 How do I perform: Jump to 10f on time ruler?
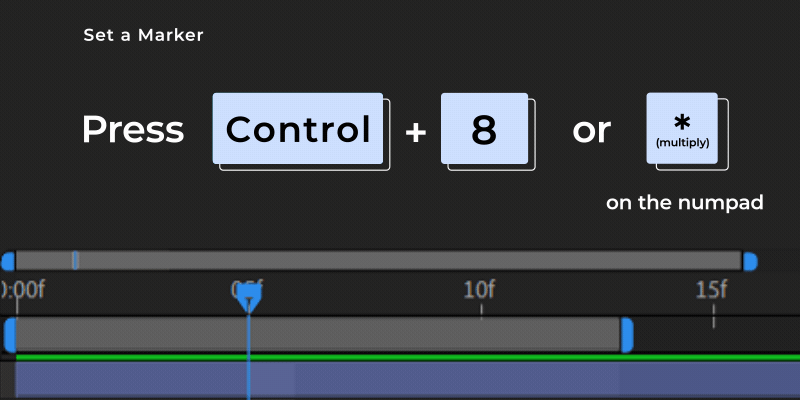click(480, 290)
